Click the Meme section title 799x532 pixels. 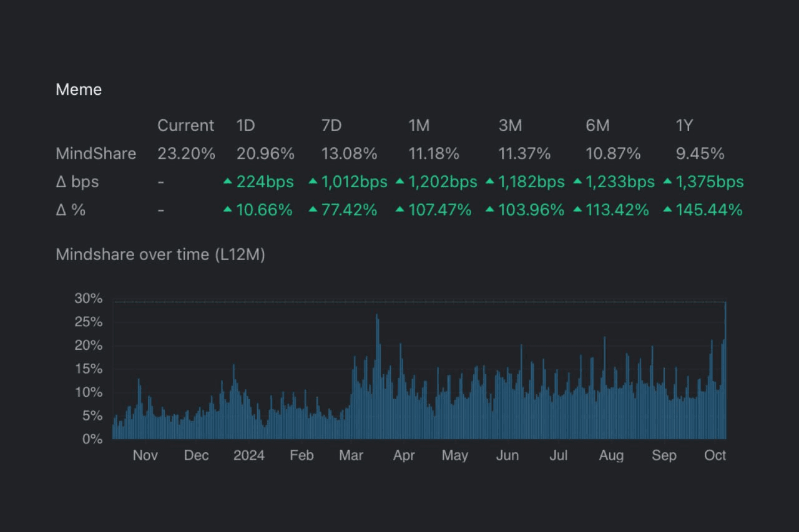coord(79,90)
